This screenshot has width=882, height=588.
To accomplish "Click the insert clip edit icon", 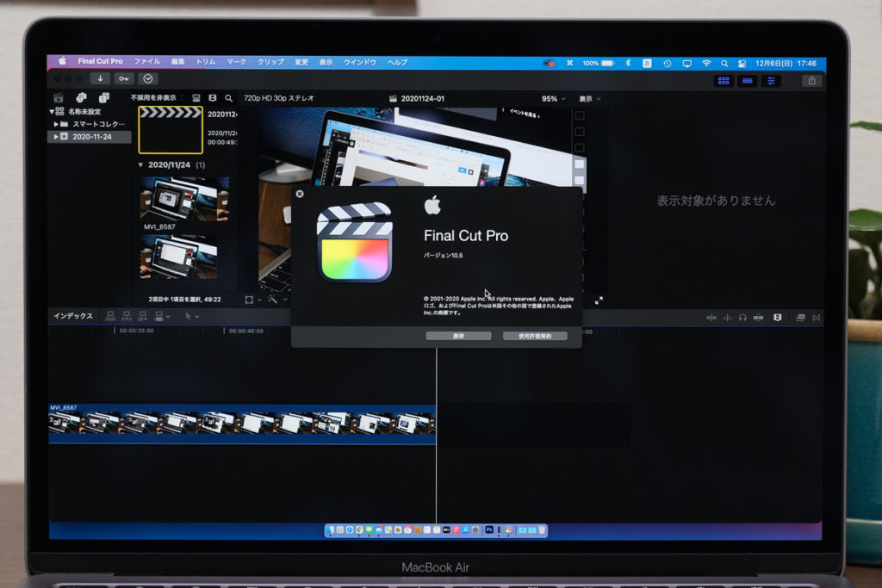I will tap(127, 317).
